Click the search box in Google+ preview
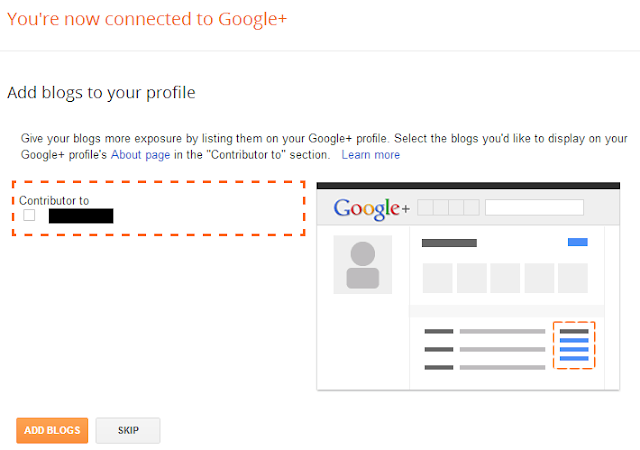Viewport: 640px width, 450px height. pos(534,208)
